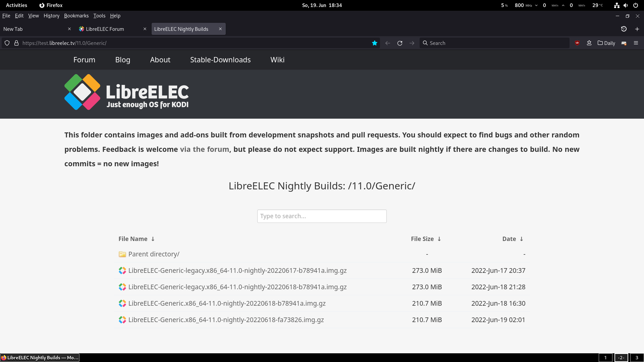Click the padlock site security icon
Screen dimensions: 644x362
16,43
